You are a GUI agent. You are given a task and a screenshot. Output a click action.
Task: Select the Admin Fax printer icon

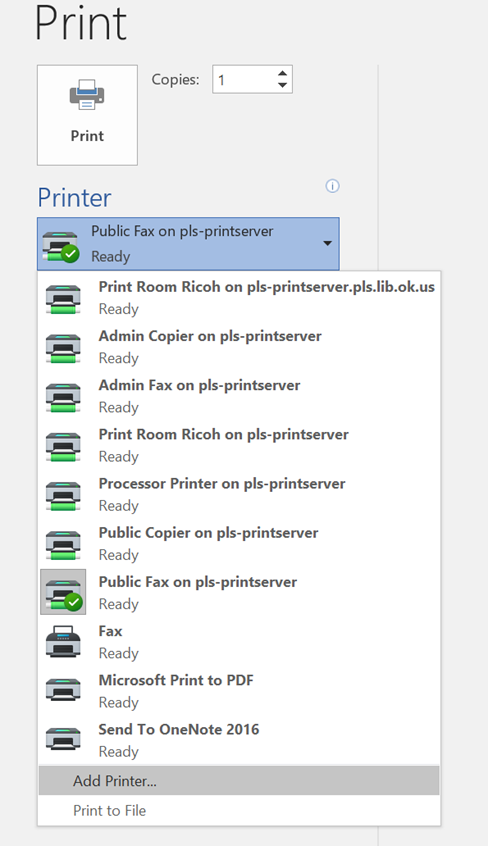[63, 397]
